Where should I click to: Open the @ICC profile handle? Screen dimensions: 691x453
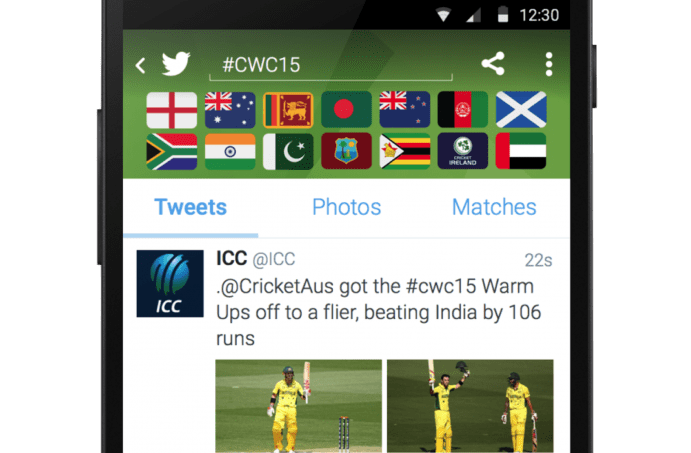[x=274, y=259]
